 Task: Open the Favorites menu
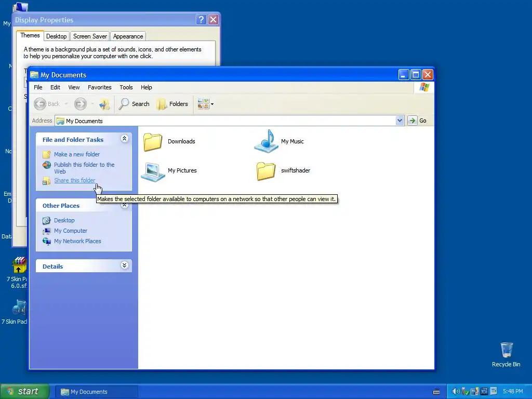coord(99,87)
